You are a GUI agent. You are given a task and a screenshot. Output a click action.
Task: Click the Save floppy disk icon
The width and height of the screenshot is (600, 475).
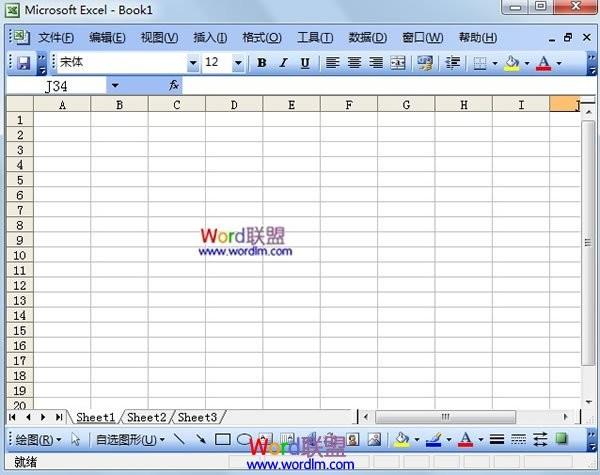coord(24,63)
